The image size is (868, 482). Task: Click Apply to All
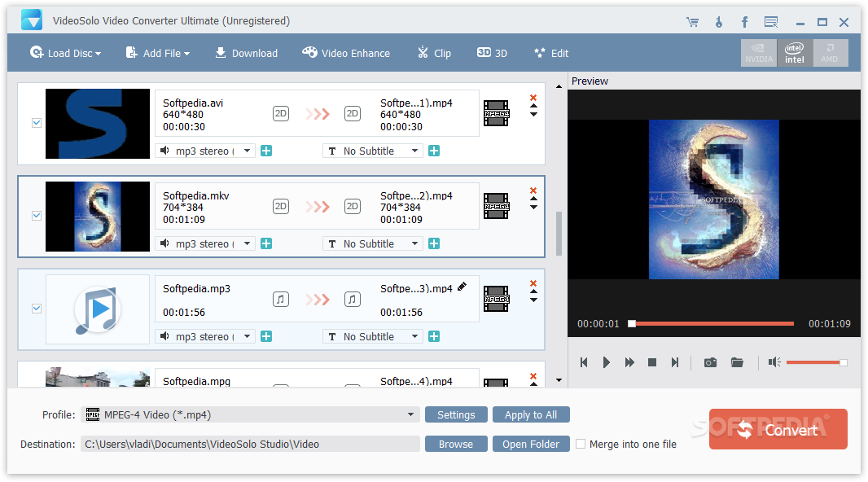531,414
